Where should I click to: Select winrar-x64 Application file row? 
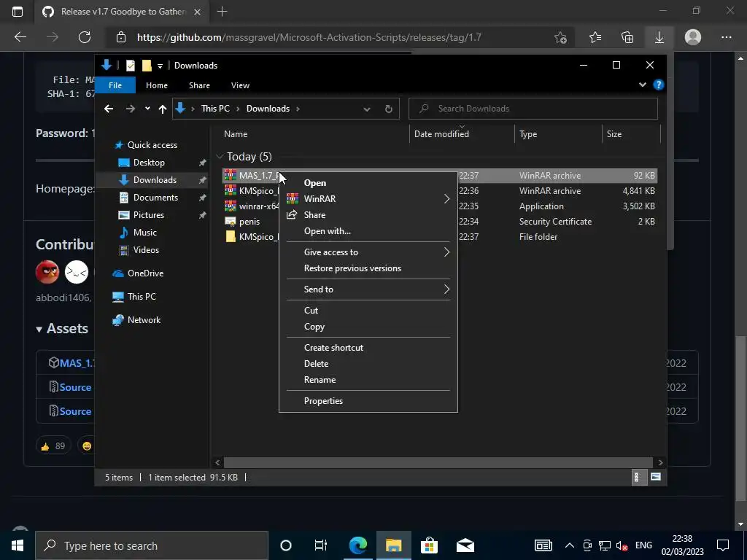click(440, 206)
